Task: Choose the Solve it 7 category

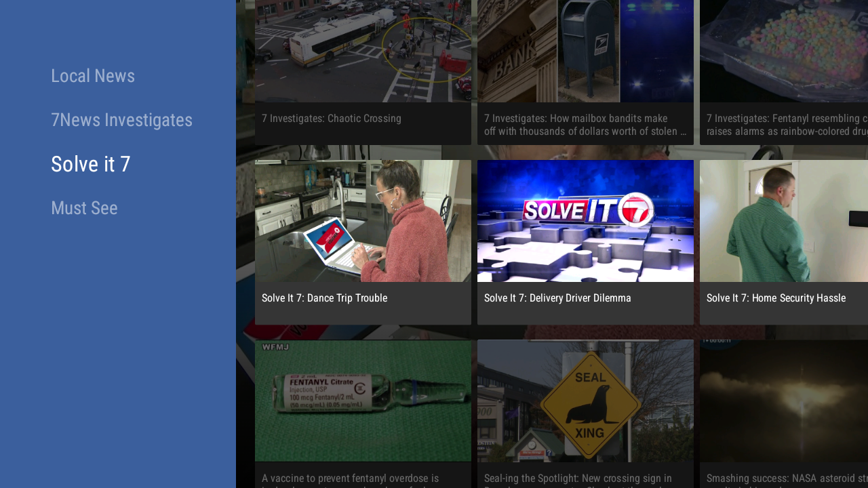Action: pyautogui.click(x=91, y=164)
